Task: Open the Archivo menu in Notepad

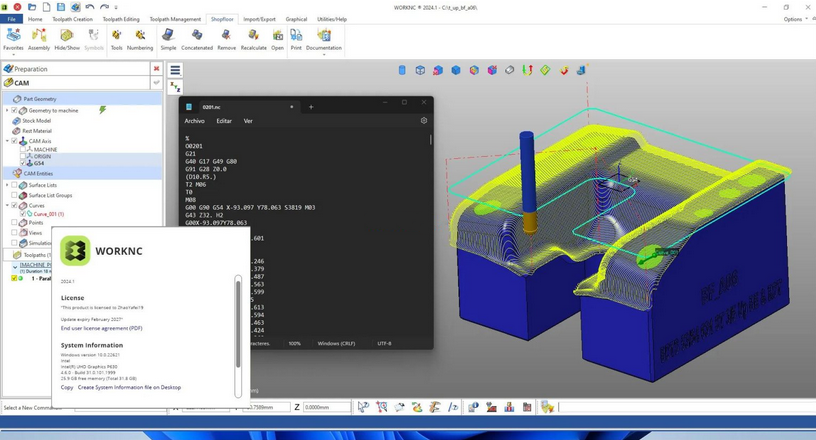Action: pyautogui.click(x=194, y=121)
